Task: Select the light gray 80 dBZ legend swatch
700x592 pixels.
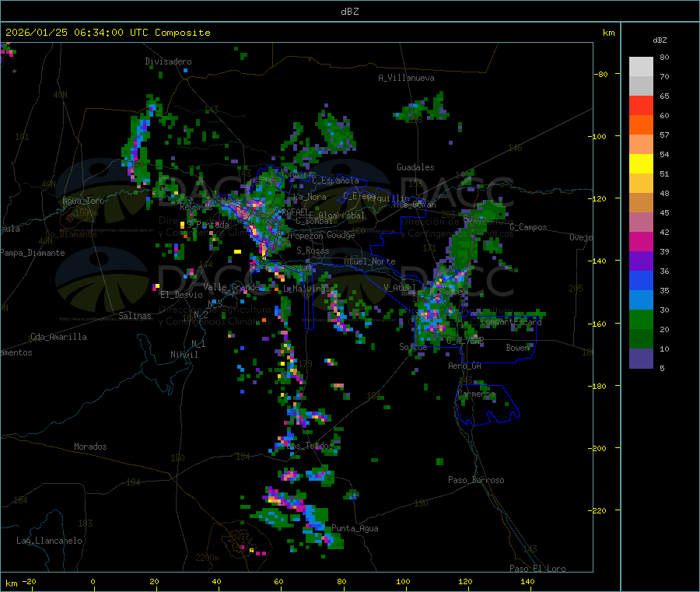Action: tap(641, 67)
